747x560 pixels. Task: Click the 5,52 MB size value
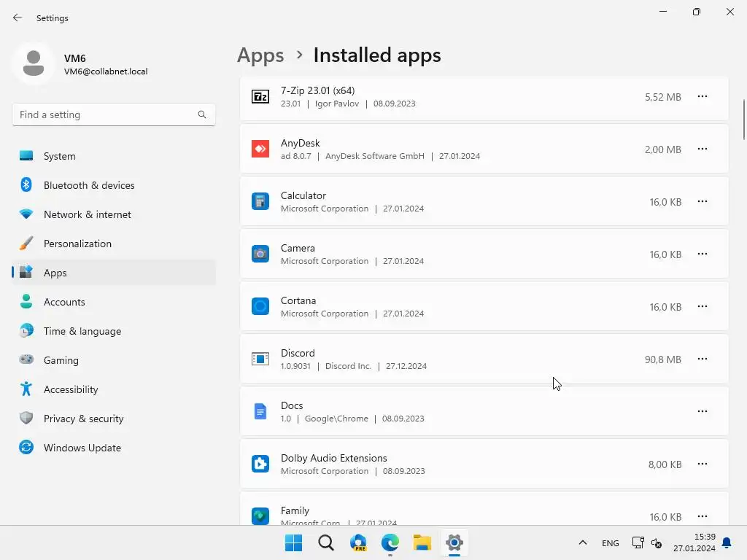point(662,97)
